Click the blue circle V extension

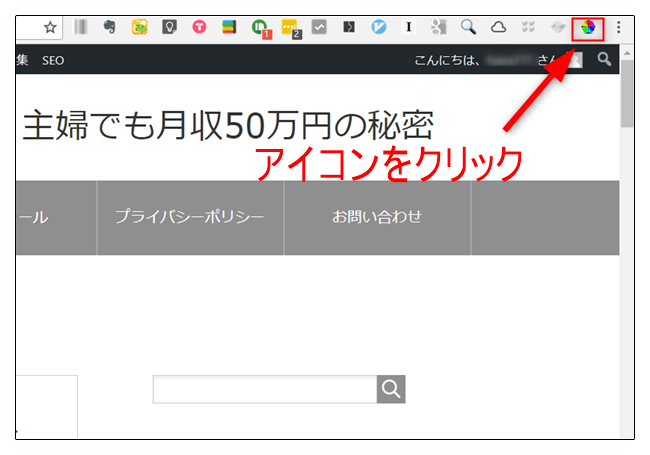click(379, 27)
